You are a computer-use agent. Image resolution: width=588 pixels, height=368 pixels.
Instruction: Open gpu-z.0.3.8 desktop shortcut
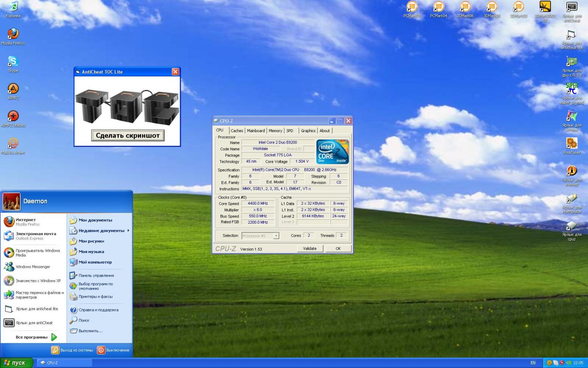coord(571,66)
